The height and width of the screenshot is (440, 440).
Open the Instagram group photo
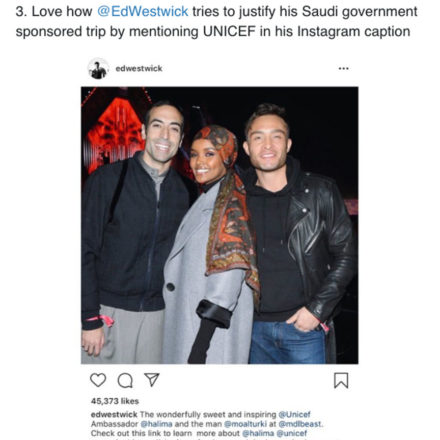point(220,225)
